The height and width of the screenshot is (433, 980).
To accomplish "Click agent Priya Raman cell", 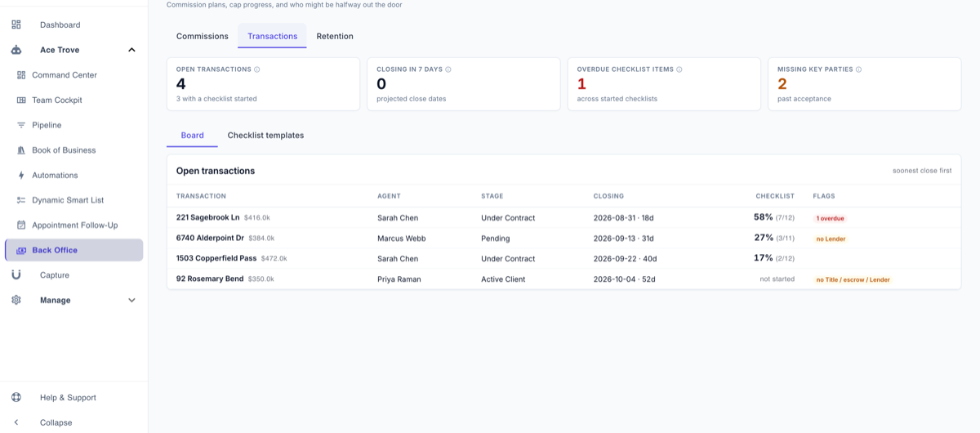I will coord(399,279).
